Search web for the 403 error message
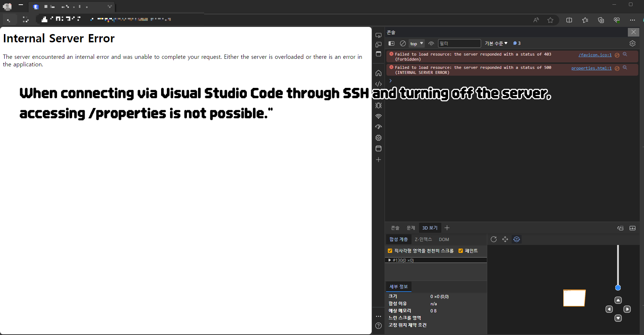 pyautogui.click(x=625, y=55)
